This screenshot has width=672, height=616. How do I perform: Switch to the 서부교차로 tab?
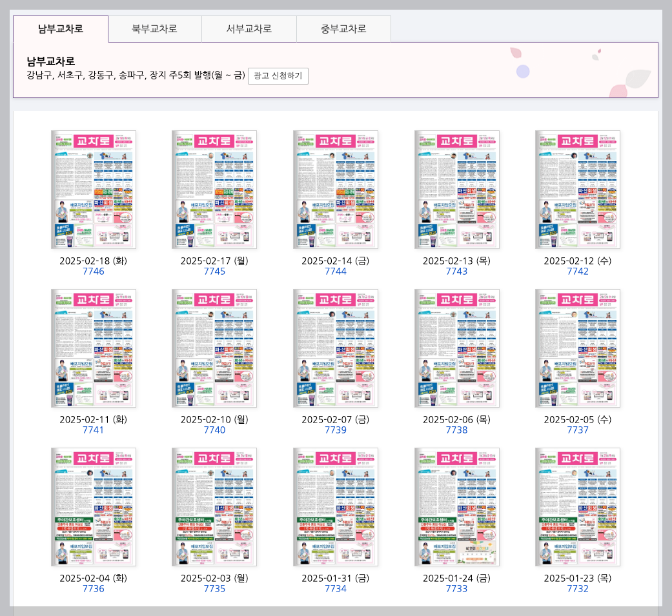point(249,28)
